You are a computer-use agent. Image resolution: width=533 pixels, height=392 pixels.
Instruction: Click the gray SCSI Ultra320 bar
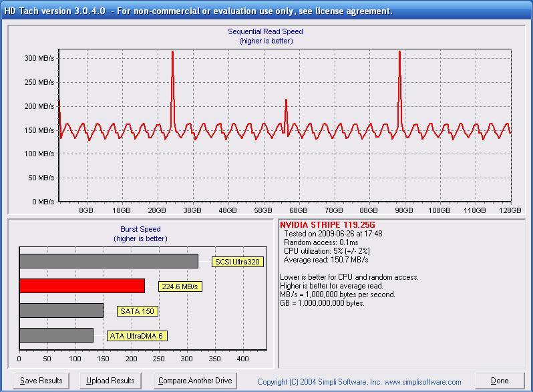pyautogui.click(x=109, y=261)
